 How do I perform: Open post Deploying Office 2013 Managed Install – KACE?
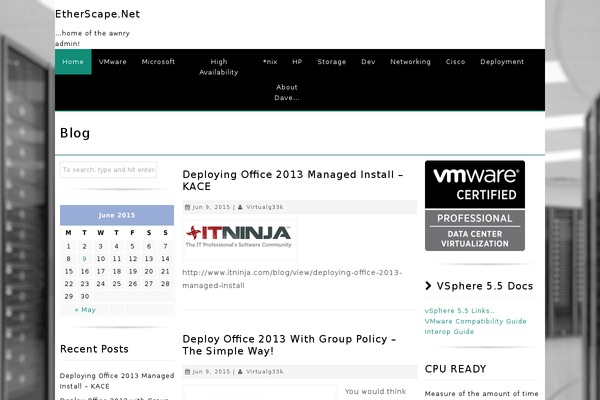coord(293,180)
